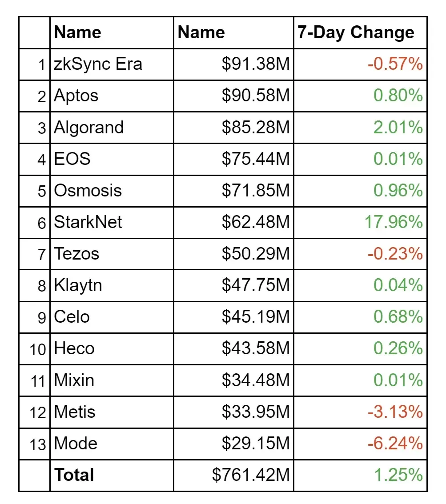Click the Mode name cell
The image size is (446, 504).
pos(76,444)
